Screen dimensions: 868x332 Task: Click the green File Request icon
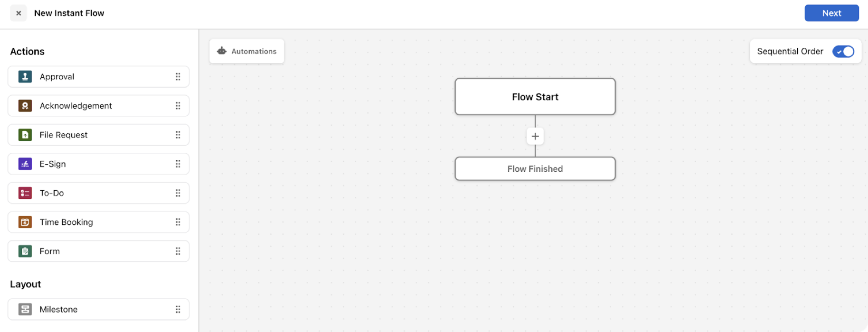[25, 135]
